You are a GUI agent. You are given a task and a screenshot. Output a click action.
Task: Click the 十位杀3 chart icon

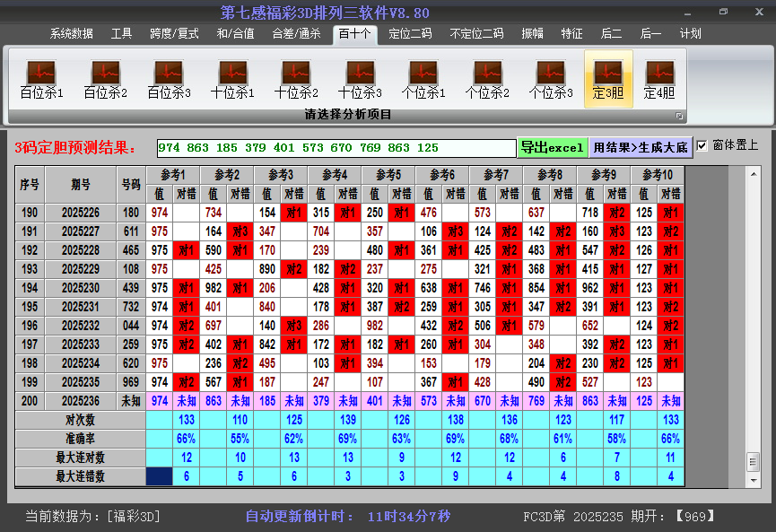click(360, 79)
